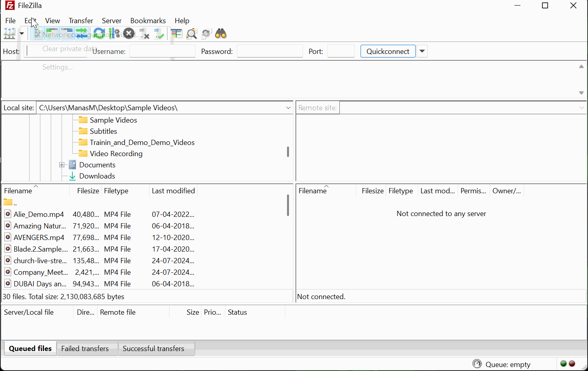Cancel the current operation
This screenshot has width=588, height=371.
[x=129, y=34]
